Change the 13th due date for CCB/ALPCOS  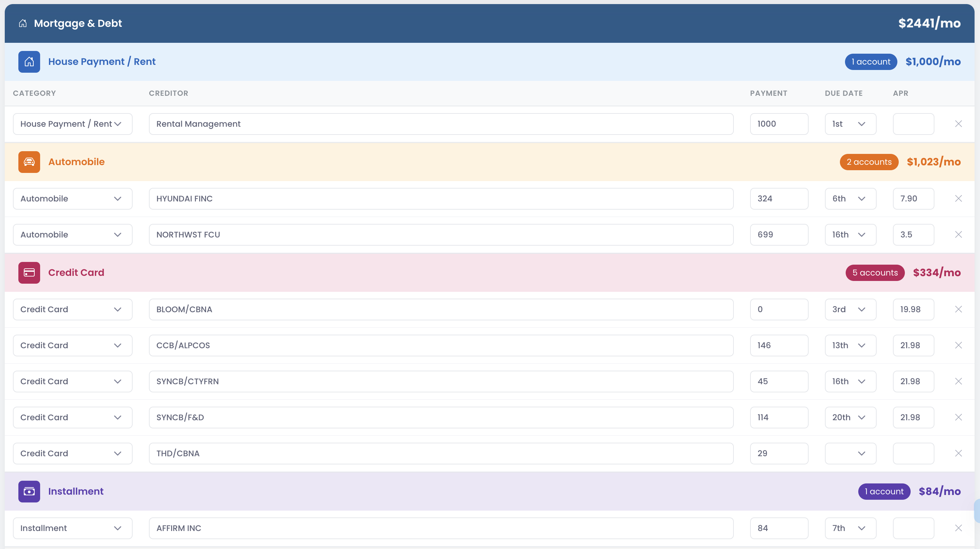pos(850,345)
